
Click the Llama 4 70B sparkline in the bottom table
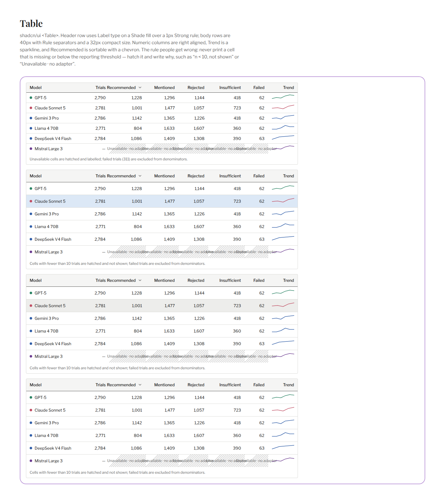pyautogui.click(x=283, y=435)
